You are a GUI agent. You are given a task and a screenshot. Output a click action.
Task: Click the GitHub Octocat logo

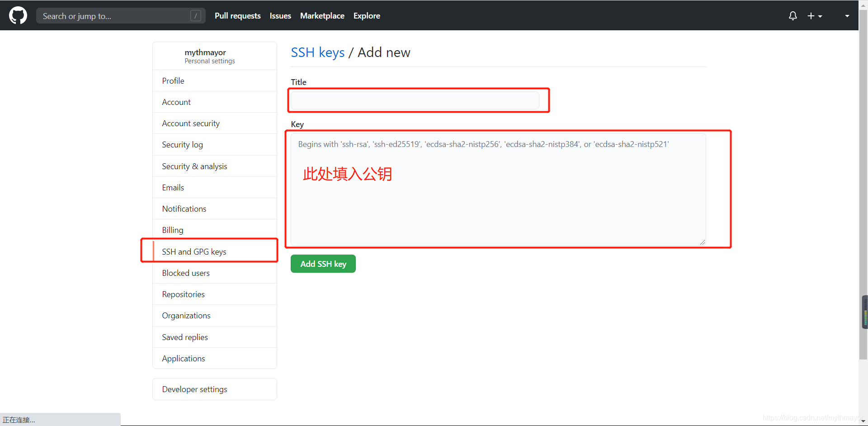point(18,15)
